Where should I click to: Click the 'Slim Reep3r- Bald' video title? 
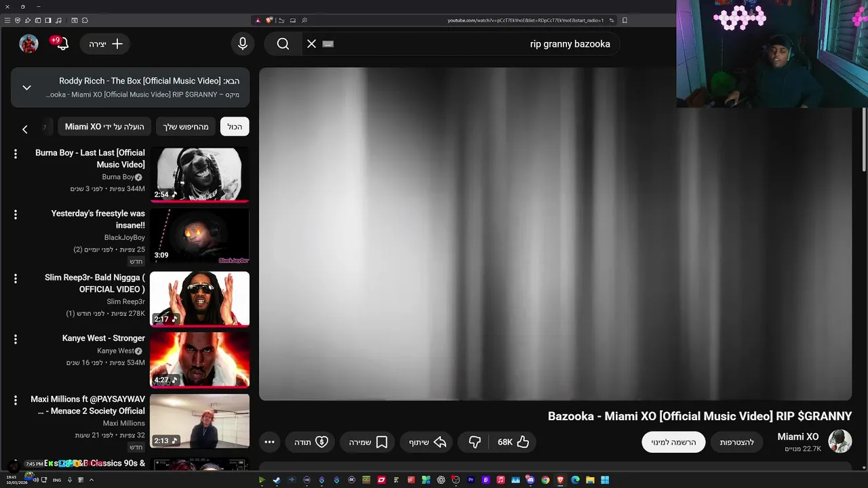point(95,283)
